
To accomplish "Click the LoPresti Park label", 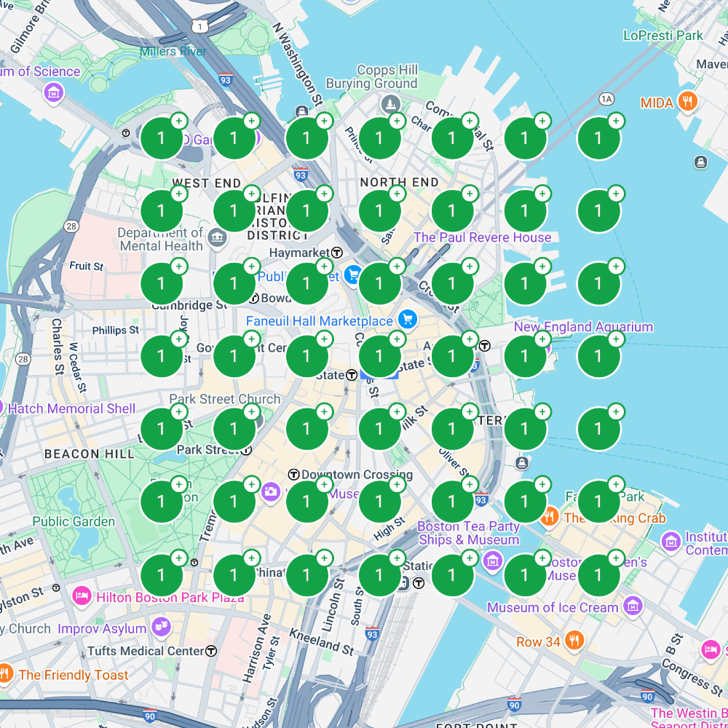I will pyautogui.click(x=663, y=35).
